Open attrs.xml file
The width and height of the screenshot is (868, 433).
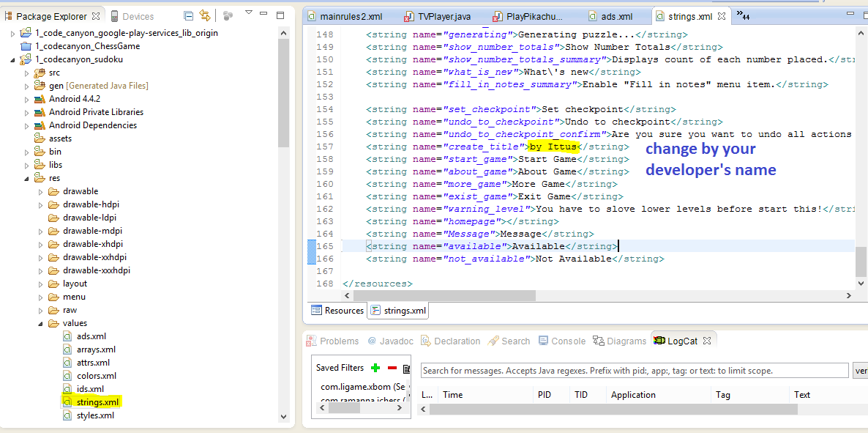(93, 363)
